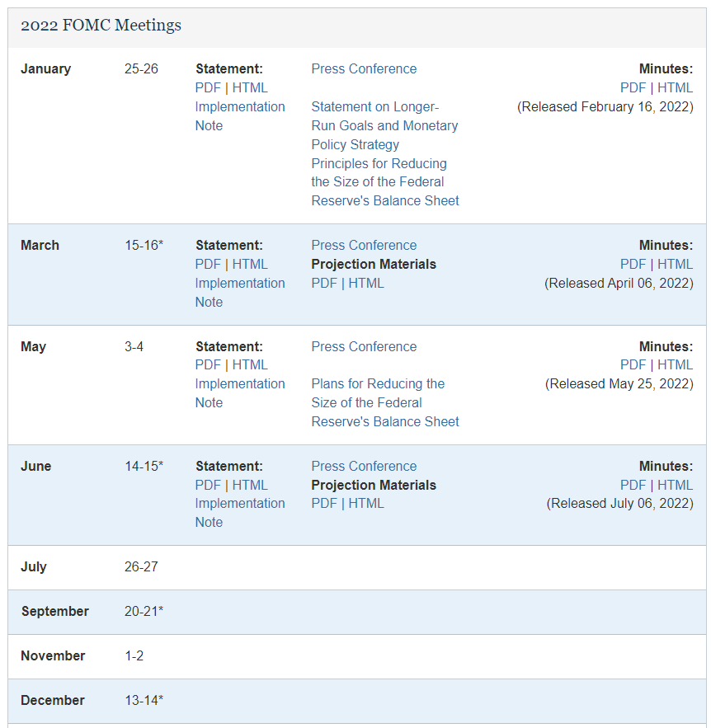Click the March month label
This screenshot has width=711, height=728.
click(x=40, y=245)
